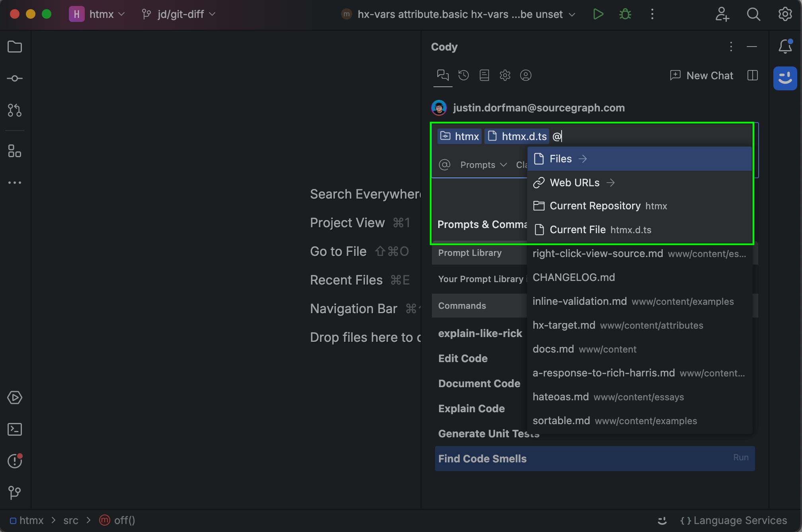The height and width of the screenshot is (532, 802).
Task: Open the Commit tool window
Action: click(15, 78)
